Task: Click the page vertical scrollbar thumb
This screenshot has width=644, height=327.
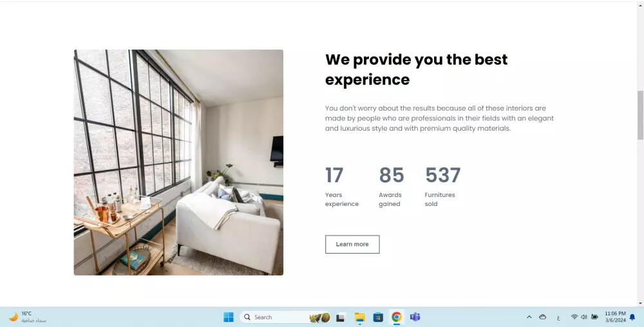Action: pyautogui.click(x=640, y=115)
